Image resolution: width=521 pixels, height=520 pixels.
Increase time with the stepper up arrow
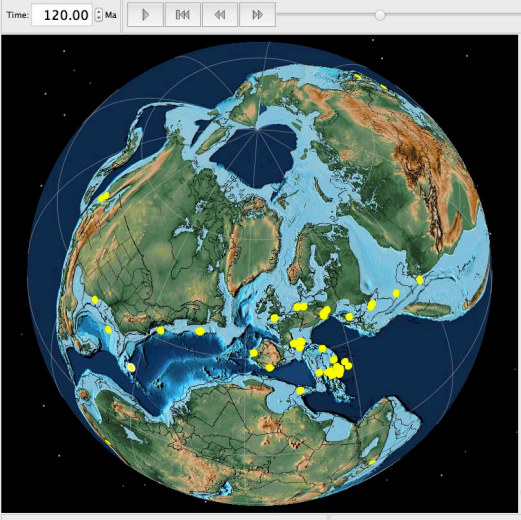tap(99, 11)
